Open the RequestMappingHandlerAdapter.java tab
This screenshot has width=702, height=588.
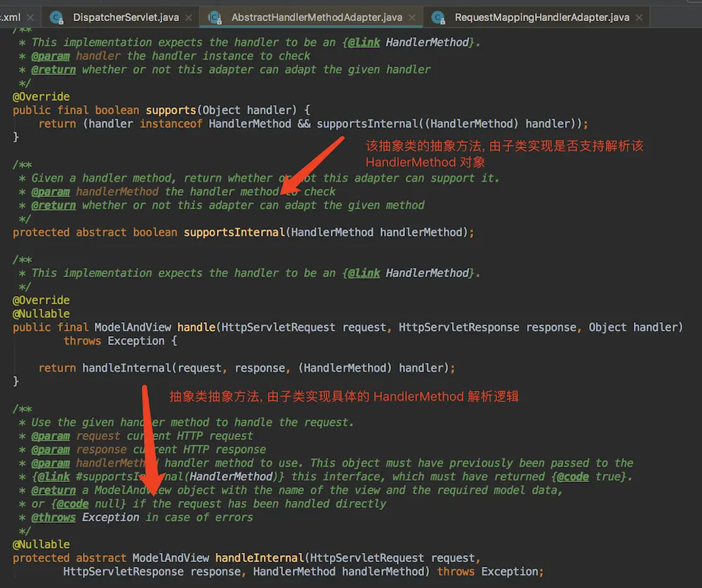pyautogui.click(x=541, y=17)
